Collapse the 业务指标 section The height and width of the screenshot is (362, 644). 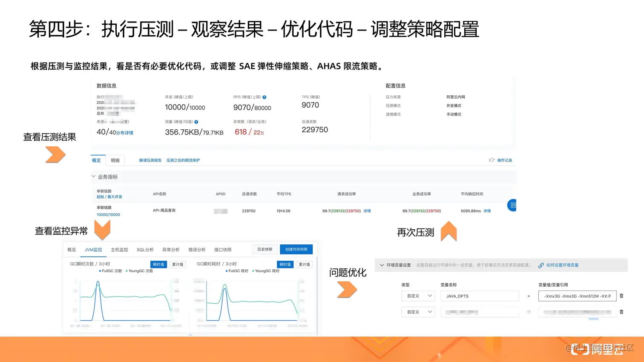[94, 177]
